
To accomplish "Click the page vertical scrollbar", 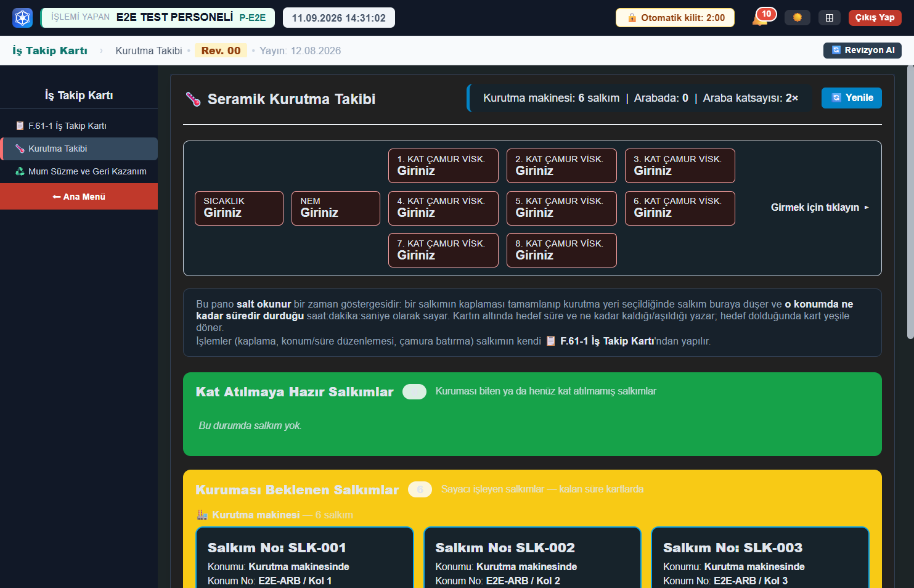I will pos(910,202).
